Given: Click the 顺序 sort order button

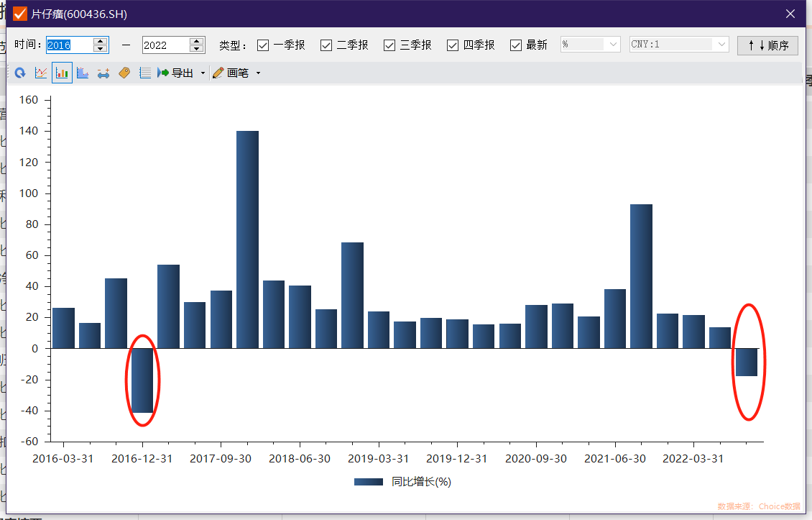Looking at the screenshot, I should [767, 45].
